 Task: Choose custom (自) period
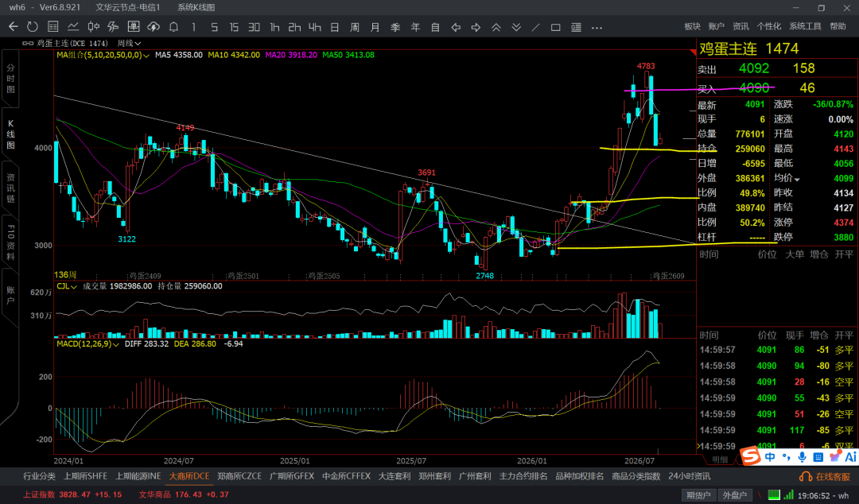(x=435, y=27)
